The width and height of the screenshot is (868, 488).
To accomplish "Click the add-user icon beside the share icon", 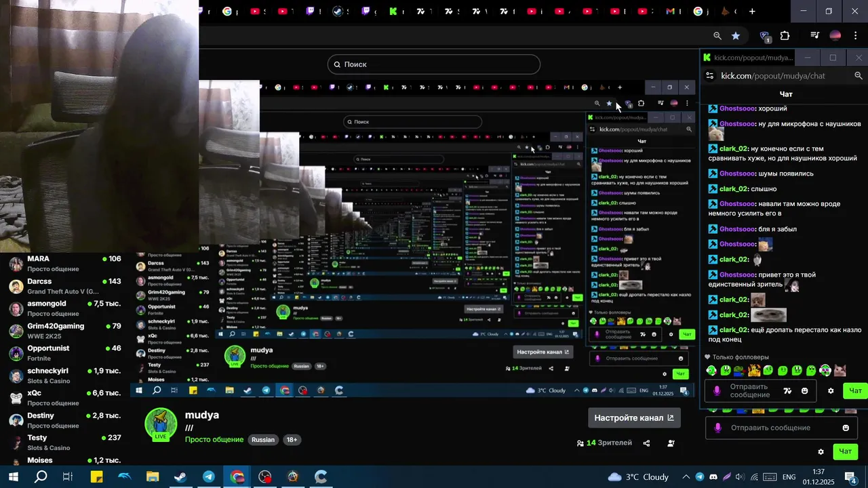I will pos(671,443).
